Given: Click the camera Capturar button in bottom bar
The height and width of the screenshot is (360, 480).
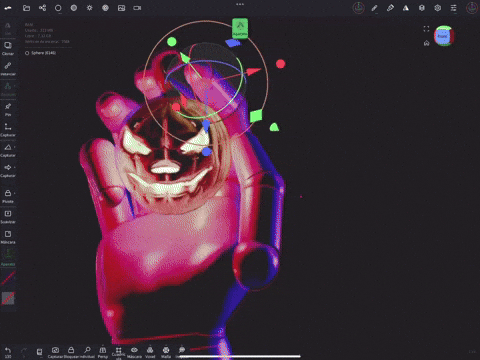Looking at the screenshot, I should [x=55, y=352].
